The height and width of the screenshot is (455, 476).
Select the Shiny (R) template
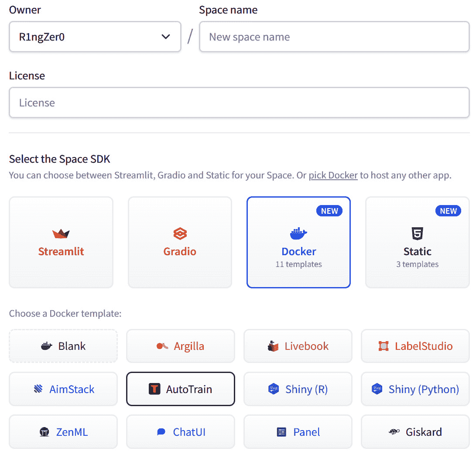tap(298, 389)
